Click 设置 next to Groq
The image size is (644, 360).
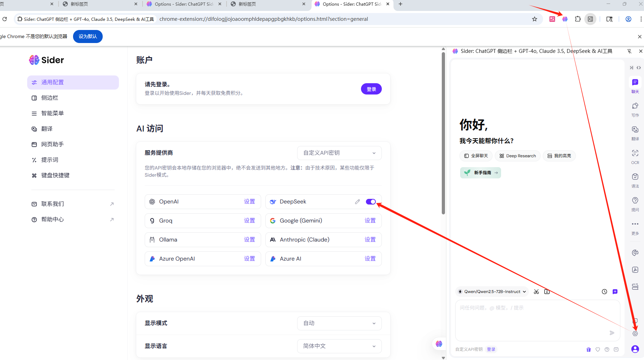[x=249, y=221]
